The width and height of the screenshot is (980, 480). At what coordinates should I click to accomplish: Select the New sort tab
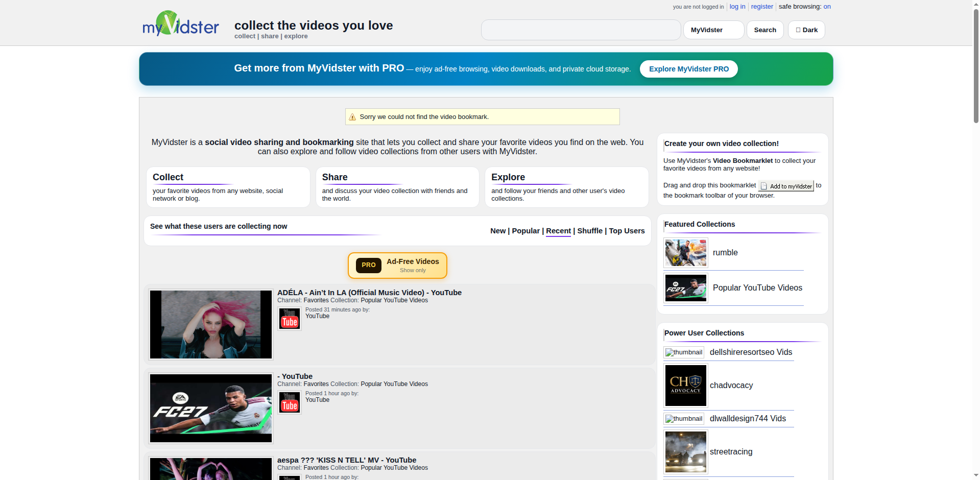click(498, 231)
